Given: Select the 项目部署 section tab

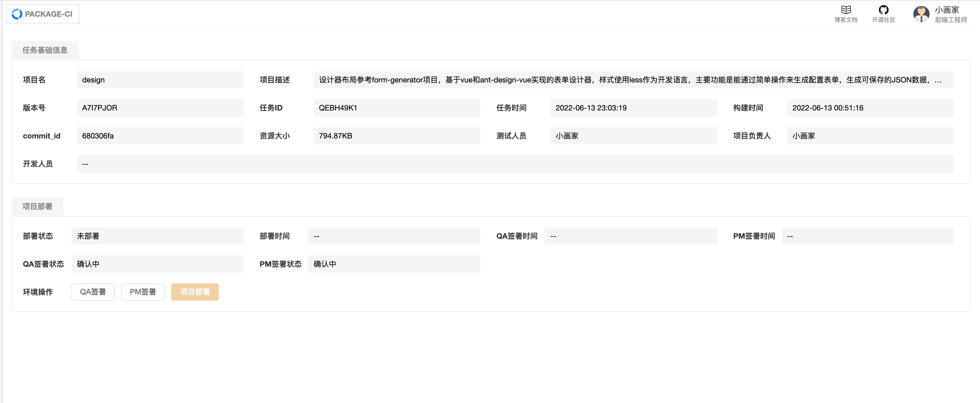Looking at the screenshot, I should point(37,206).
